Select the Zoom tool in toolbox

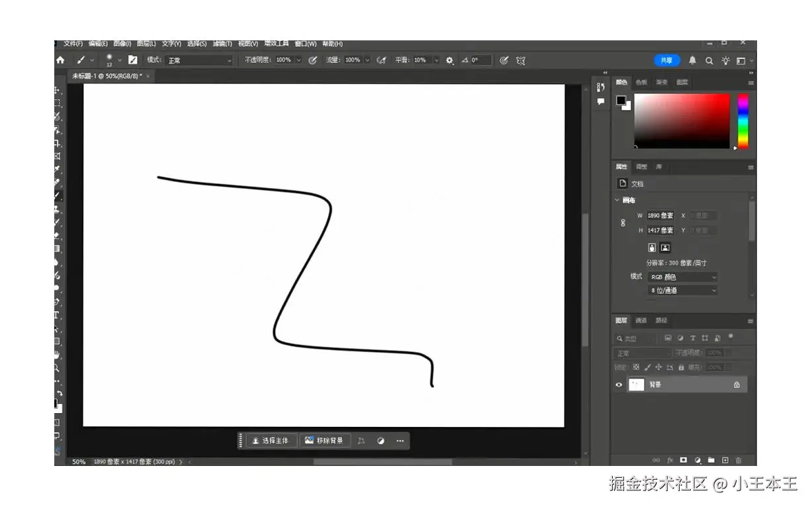click(57, 368)
